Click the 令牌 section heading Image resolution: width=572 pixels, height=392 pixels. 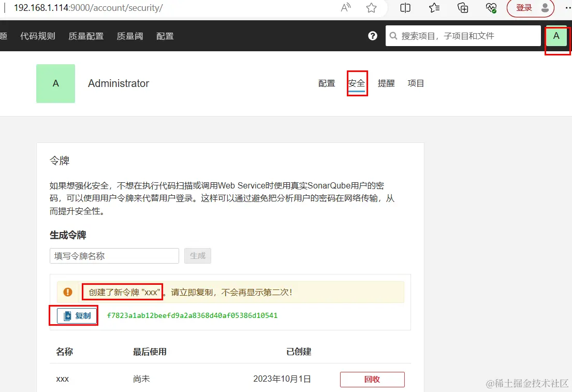tap(60, 161)
